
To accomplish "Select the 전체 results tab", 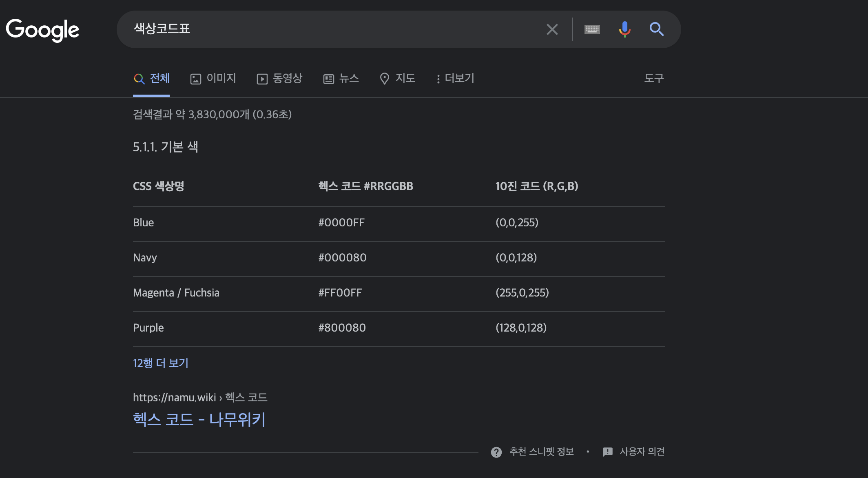I will (x=152, y=78).
